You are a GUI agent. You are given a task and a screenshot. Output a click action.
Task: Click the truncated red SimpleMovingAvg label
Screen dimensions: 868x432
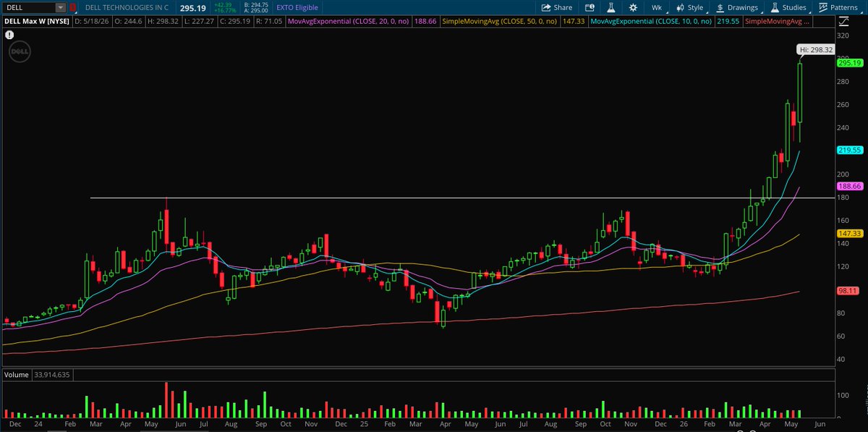pyautogui.click(x=777, y=22)
